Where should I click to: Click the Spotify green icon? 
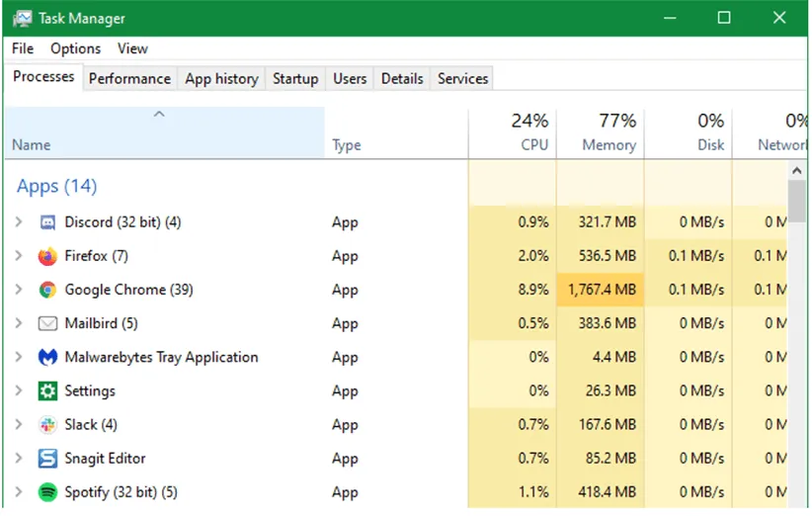tap(47, 491)
